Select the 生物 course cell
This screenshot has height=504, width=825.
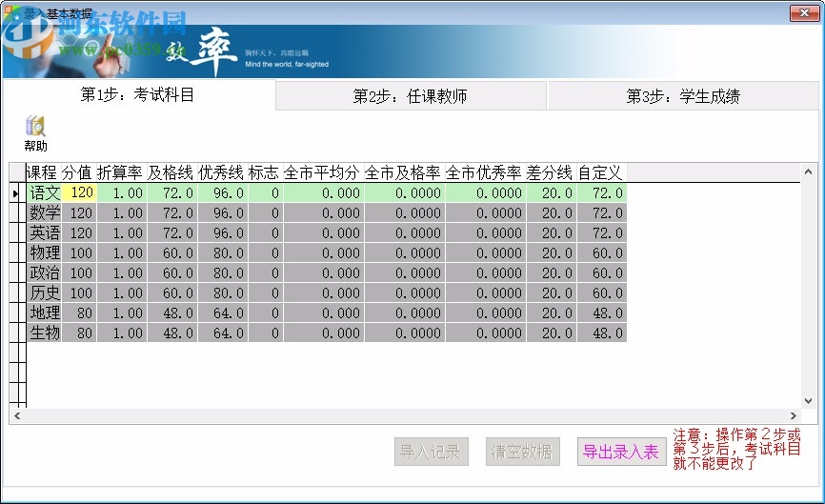44,333
